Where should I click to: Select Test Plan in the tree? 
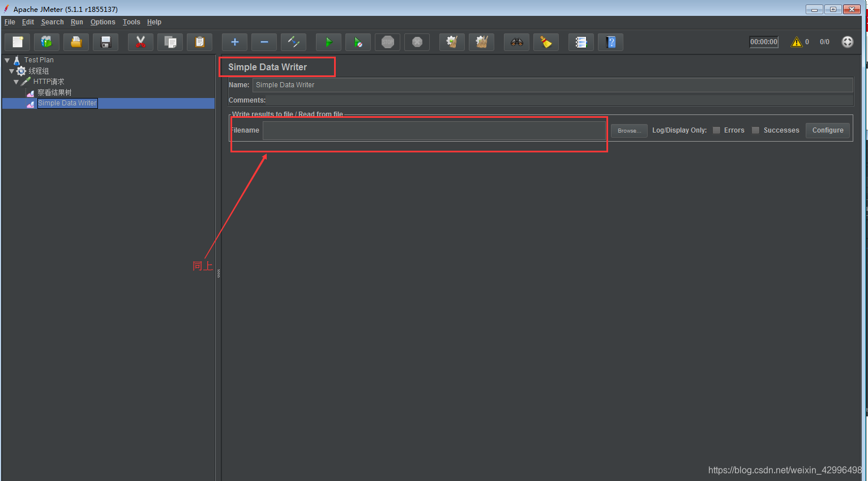point(39,60)
